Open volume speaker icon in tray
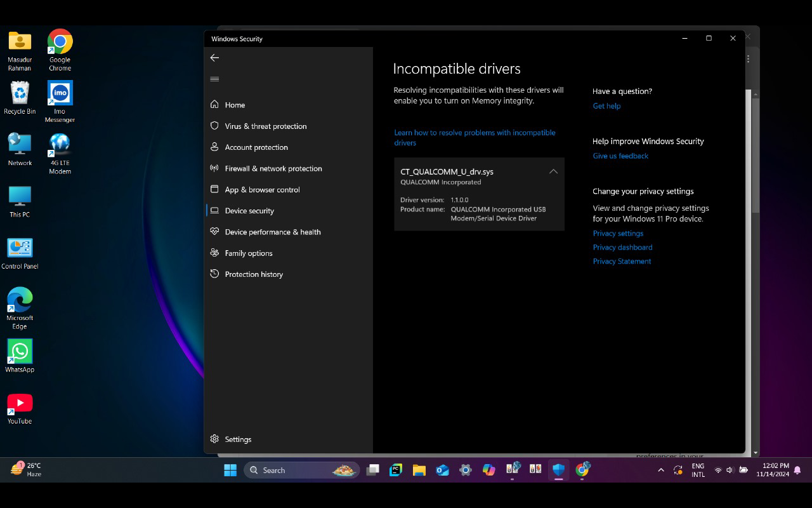 pyautogui.click(x=730, y=470)
